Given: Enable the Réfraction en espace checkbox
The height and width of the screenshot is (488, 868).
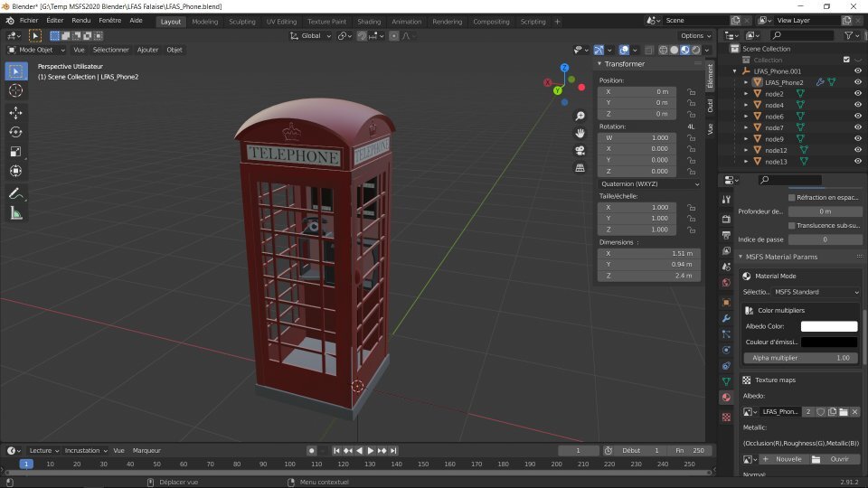Looking at the screenshot, I should (x=792, y=197).
